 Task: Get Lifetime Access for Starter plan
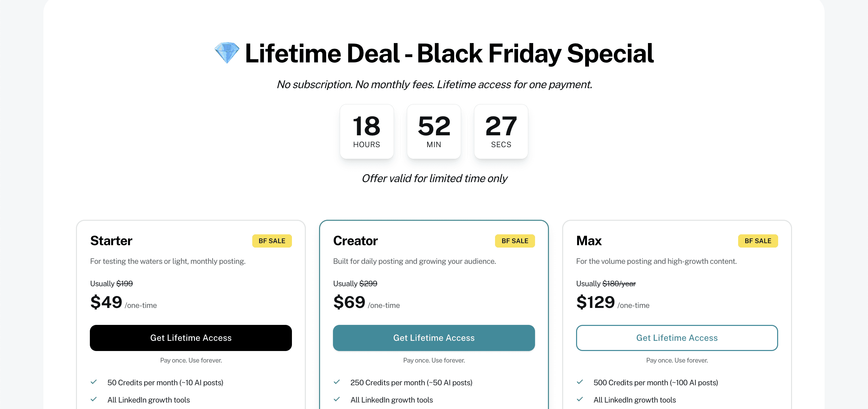[x=191, y=338]
